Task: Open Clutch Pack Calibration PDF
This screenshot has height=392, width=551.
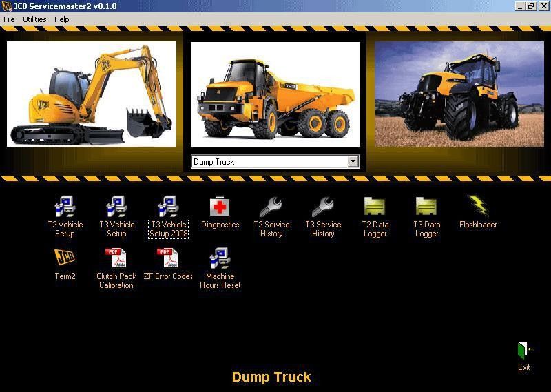Action: tap(116, 258)
